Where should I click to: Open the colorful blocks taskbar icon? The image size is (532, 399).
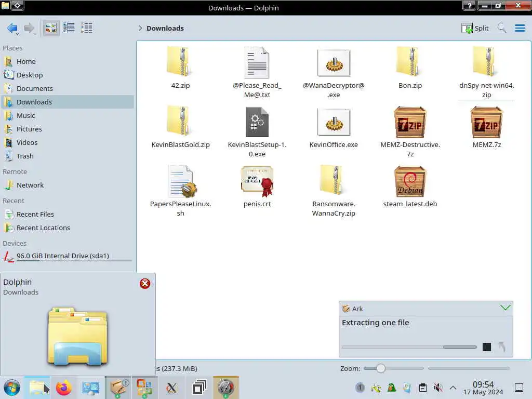coord(144,388)
